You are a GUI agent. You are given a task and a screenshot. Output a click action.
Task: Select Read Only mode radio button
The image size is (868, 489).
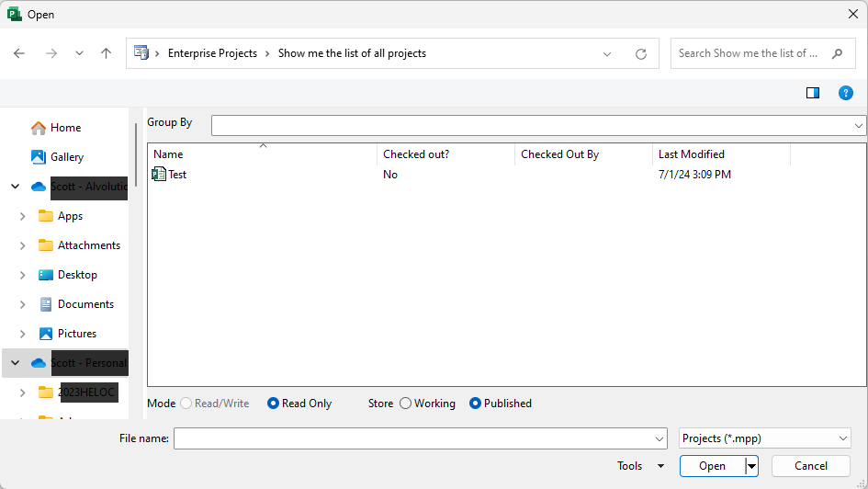273,404
